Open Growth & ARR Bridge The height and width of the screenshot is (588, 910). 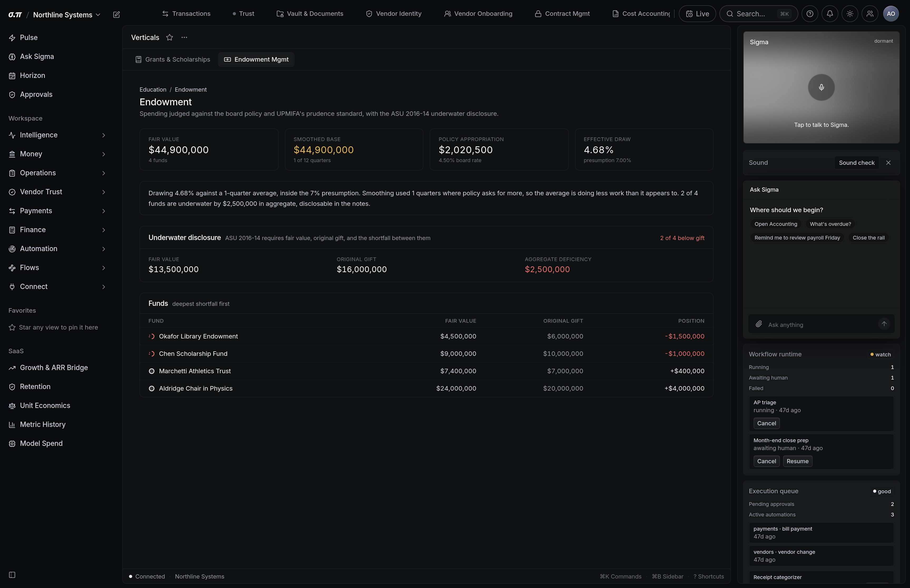tap(57, 368)
